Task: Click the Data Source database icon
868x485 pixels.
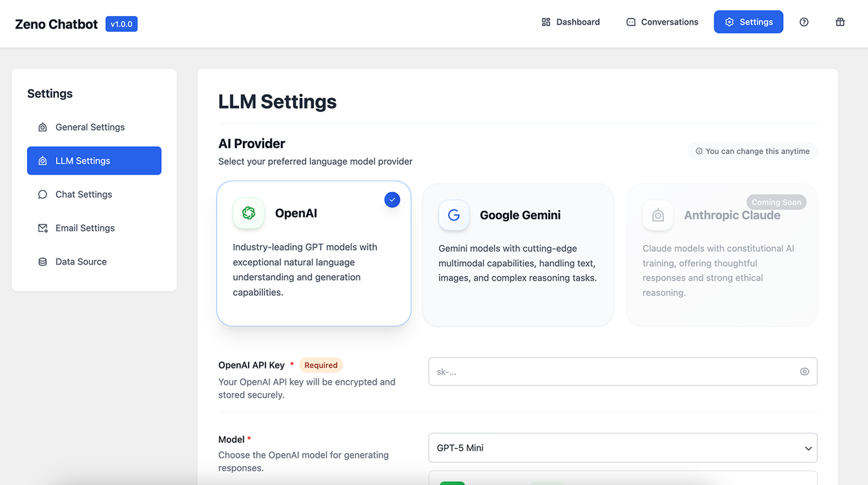Action: (42, 262)
